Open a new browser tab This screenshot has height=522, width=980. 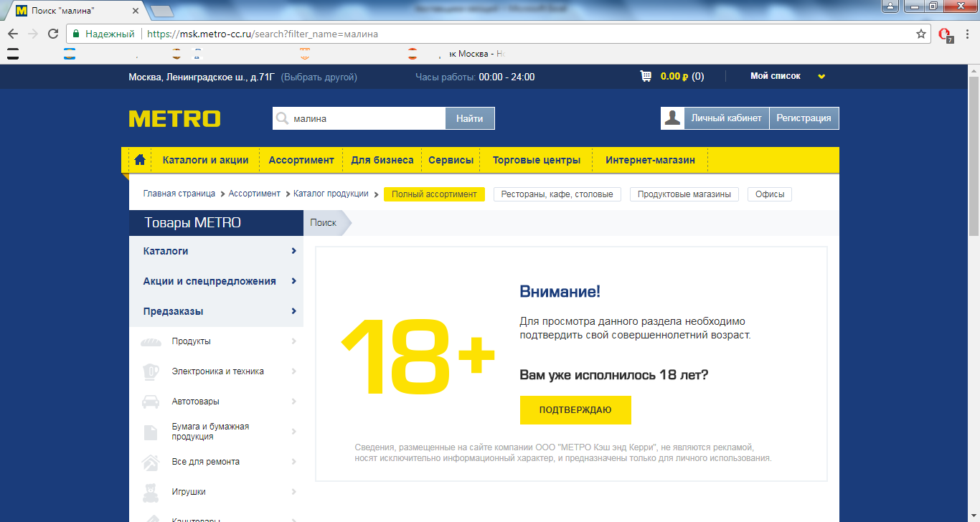pos(162,11)
